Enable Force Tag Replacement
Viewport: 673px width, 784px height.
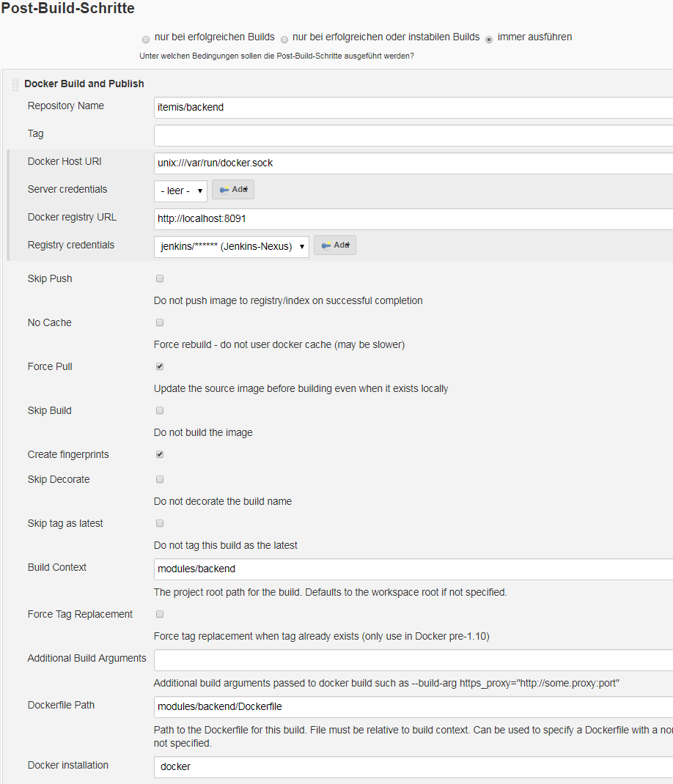[x=159, y=614]
